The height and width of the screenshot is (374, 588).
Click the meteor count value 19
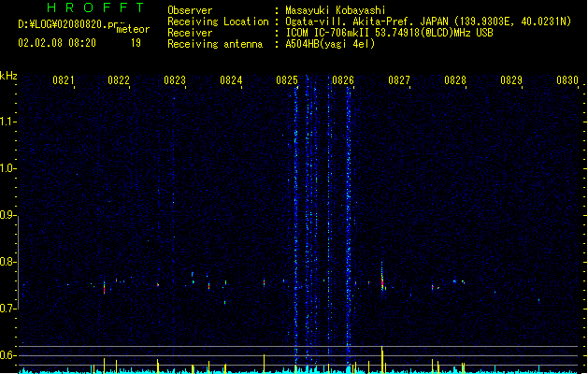pos(136,43)
